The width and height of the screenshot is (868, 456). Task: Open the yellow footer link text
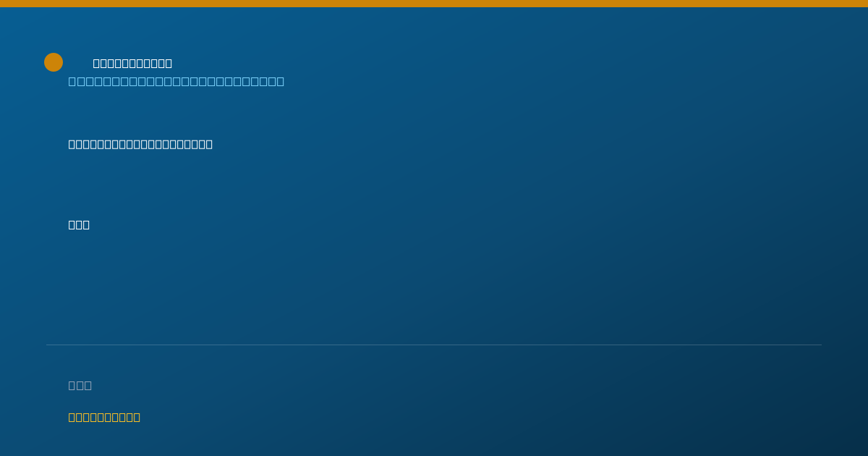104,417
